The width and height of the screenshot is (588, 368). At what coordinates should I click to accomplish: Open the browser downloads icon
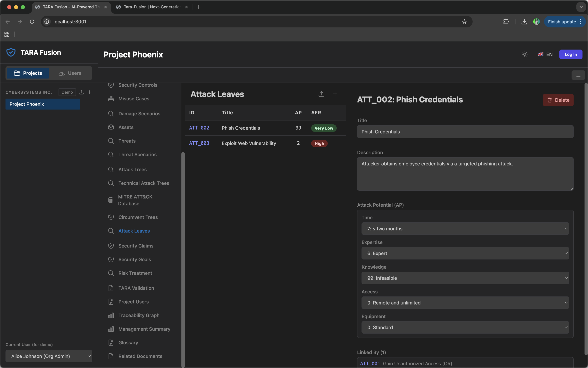524,22
